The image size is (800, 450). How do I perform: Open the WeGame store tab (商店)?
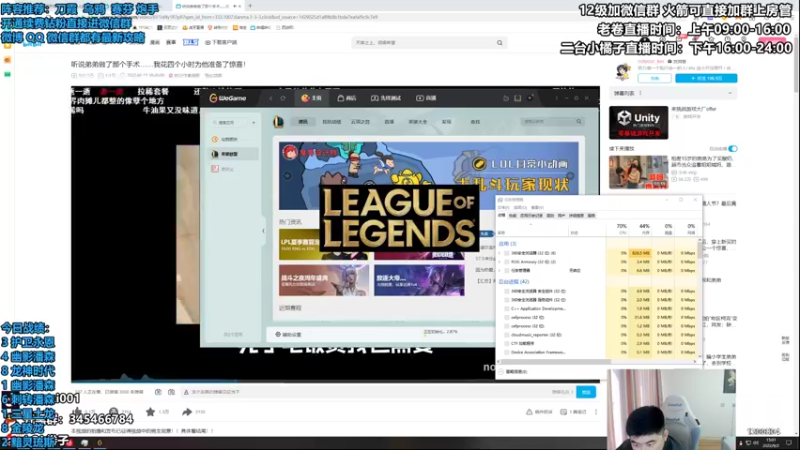click(x=347, y=98)
